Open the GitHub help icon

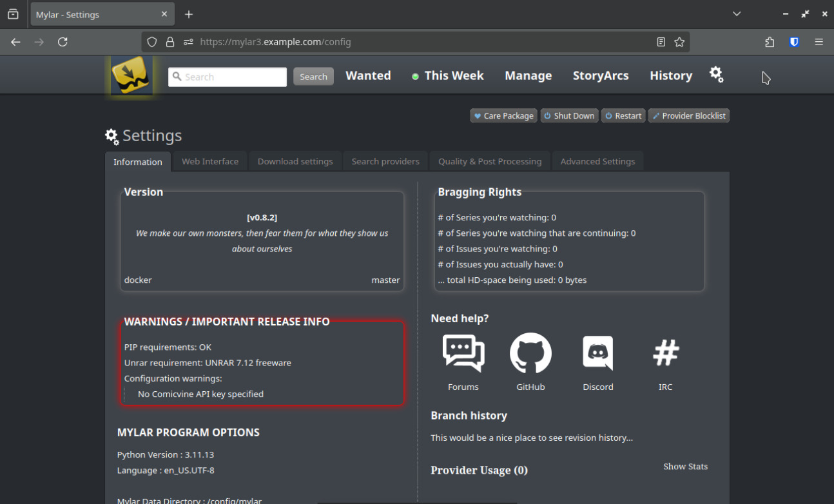[x=530, y=353]
